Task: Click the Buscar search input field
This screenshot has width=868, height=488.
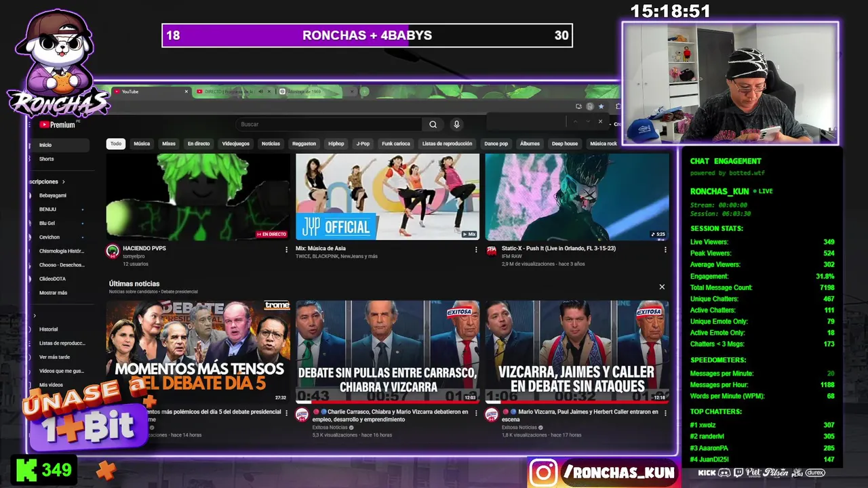Action: 329,124
